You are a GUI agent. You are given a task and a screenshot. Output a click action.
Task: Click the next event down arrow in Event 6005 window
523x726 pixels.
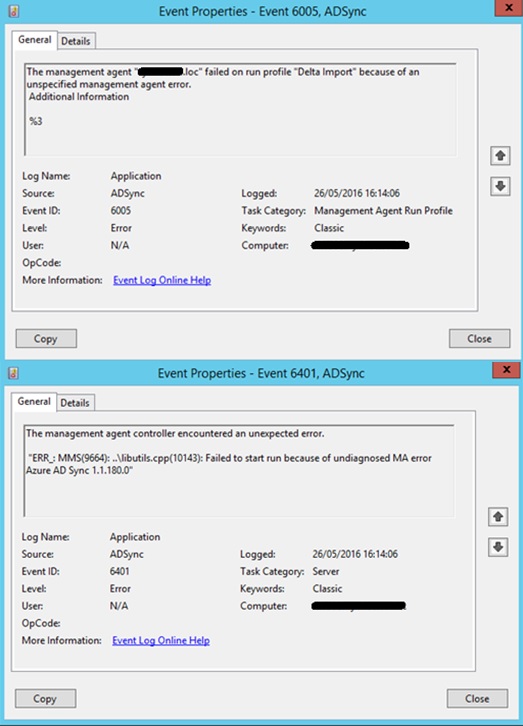(x=500, y=186)
